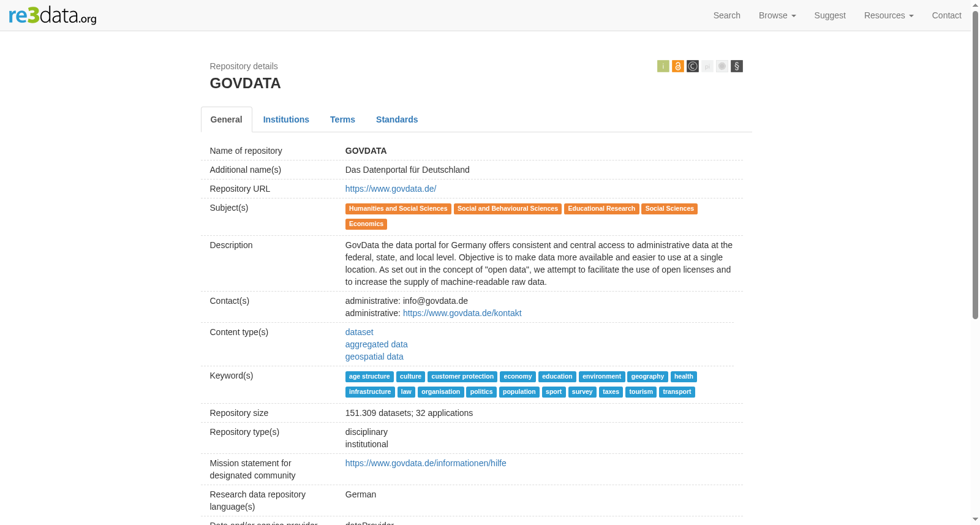This screenshot has height=525, width=980.
Task: Click the dataset content type link
Action: click(360, 332)
